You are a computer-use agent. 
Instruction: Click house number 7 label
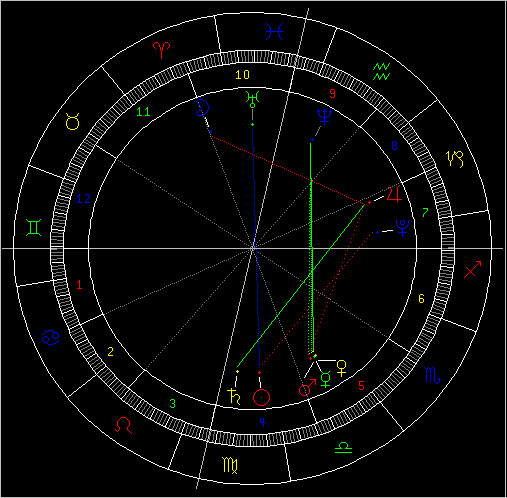pos(425,212)
